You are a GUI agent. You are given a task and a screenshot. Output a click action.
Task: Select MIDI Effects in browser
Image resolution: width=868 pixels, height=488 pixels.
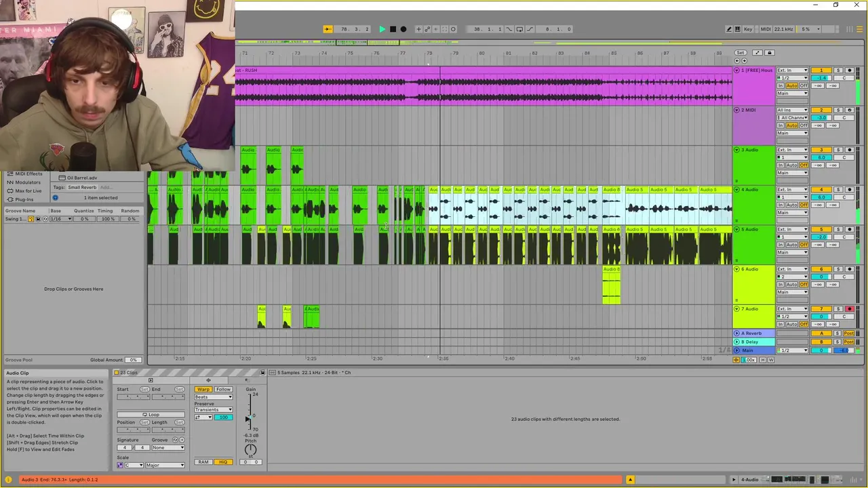(x=28, y=174)
